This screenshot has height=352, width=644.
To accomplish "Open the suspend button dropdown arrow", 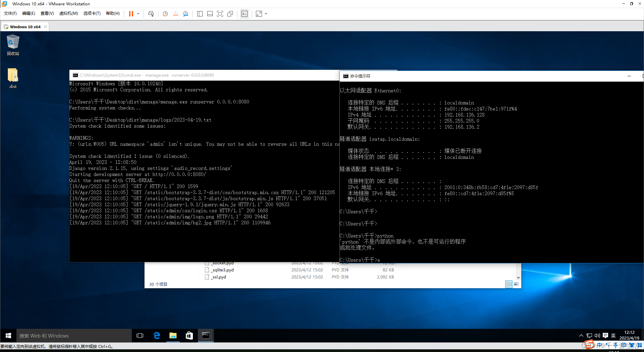I will tap(138, 14).
